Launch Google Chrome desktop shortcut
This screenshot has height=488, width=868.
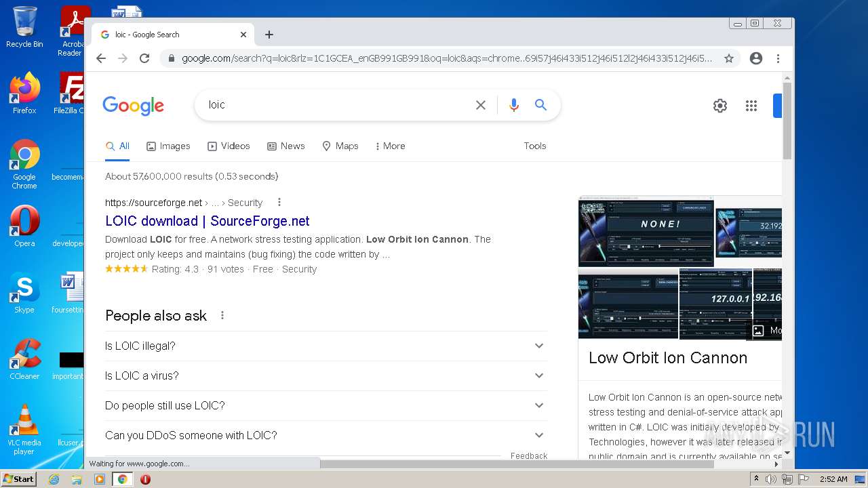tap(24, 164)
